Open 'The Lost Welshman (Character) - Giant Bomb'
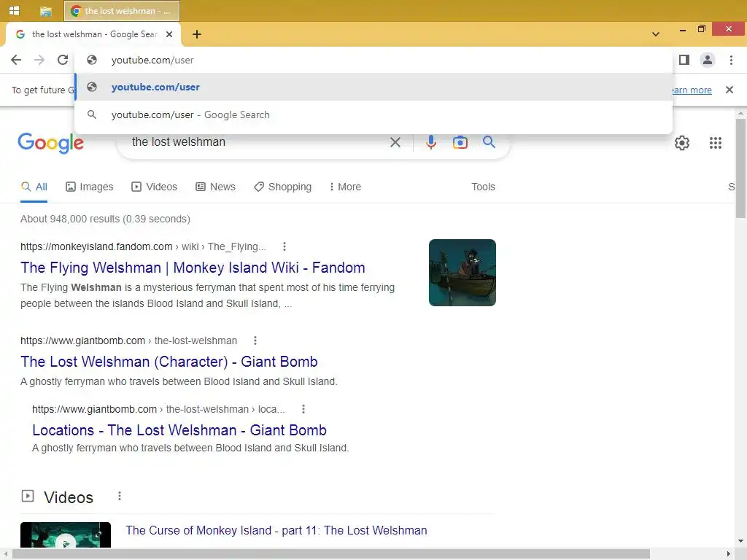This screenshot has height=560, width=747. (x=169, y=362)
